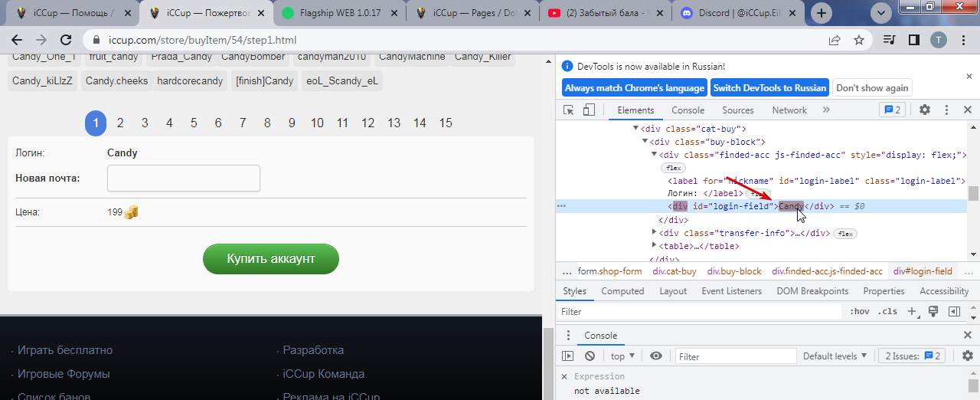Toggle rendering emulations paintbrush icon in Styles
Viewport: 980px width, 400px height.
click(x=933, y=312)
